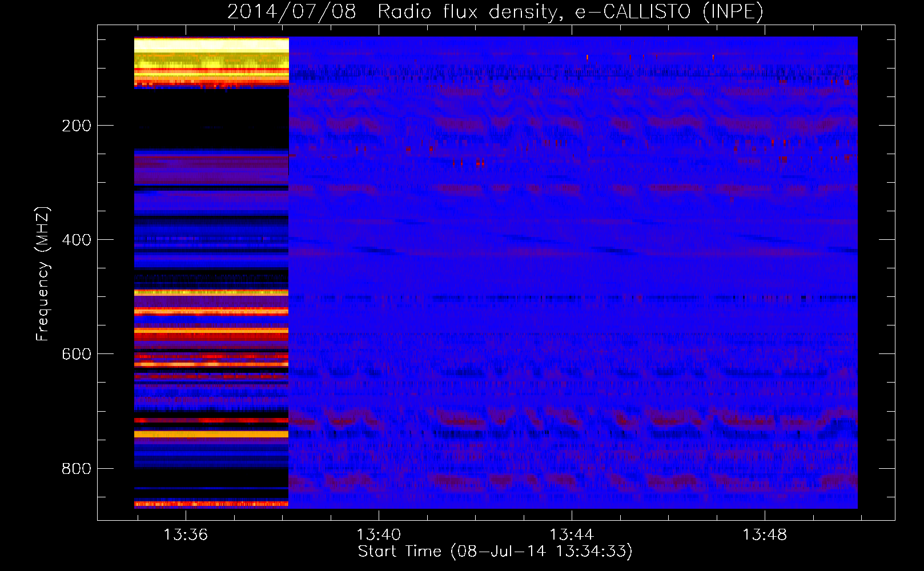Select the 400 frequency tick label
The image size is (924, 571).
pyautogui.click(x=77, y=240)
